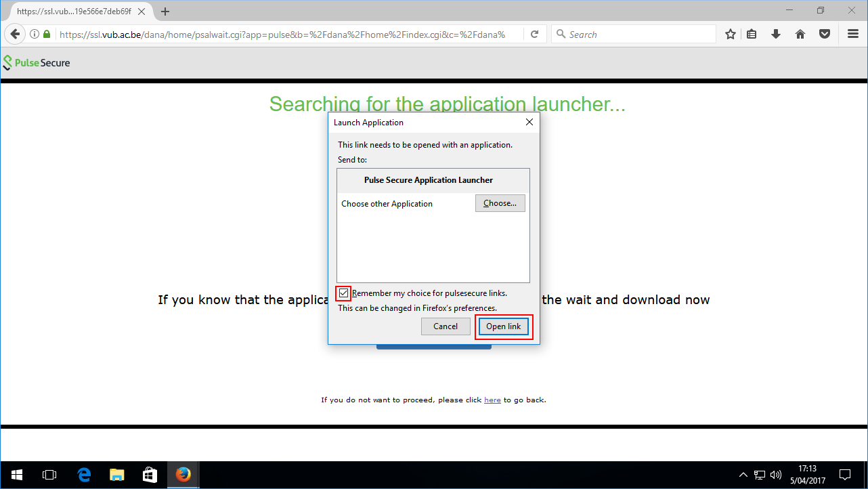
Task: Click the Pocket icon in the toolbar
Action: (825, 34)
